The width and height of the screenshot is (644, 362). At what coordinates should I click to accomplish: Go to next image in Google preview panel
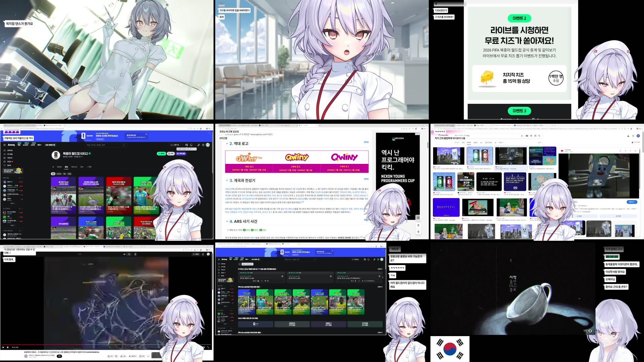pyautogui.click(x=626, y=151)
